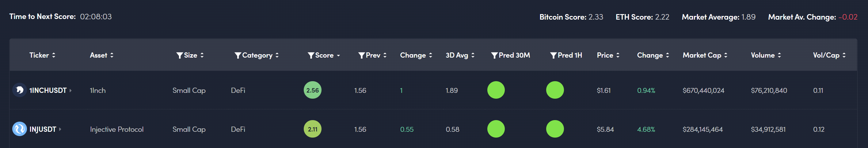Viewport: 868px width, 148px height.
Task: Open the Pred 1H filter icon
Action: click(553, 55)
